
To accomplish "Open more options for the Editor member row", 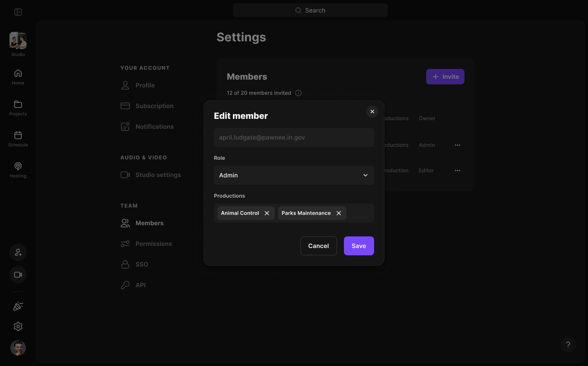I will [x=458, y=171].
